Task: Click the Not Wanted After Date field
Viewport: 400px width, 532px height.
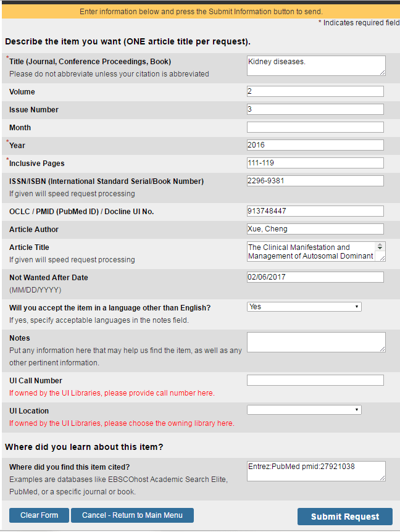Action: 315,277
